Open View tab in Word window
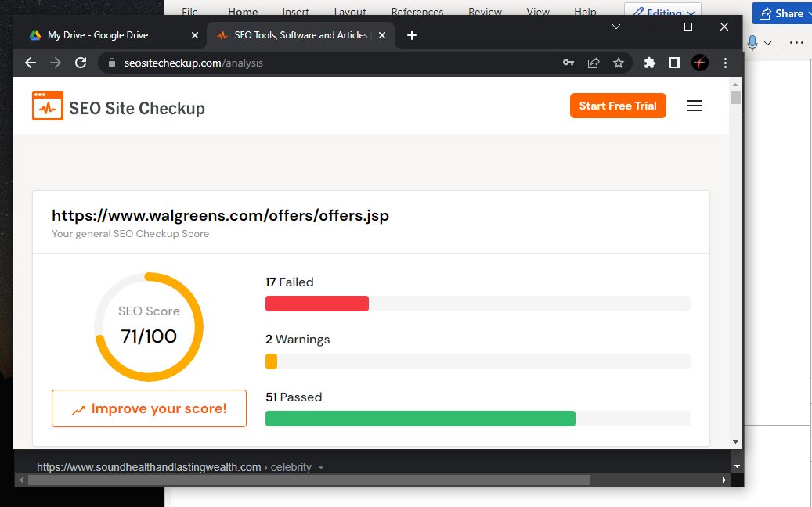The height and width of the screenshot is (507, 812). (x=537, y=11)
